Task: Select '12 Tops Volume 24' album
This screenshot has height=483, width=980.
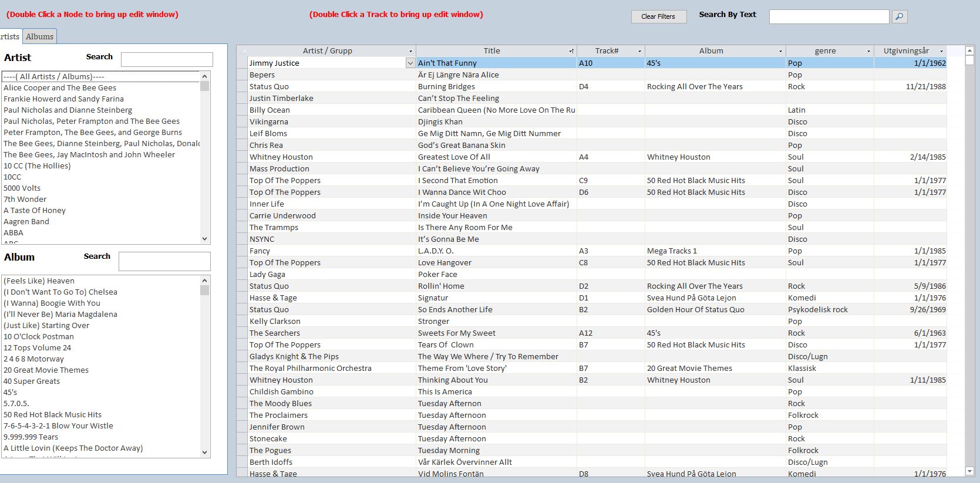Action: point(101,347)
